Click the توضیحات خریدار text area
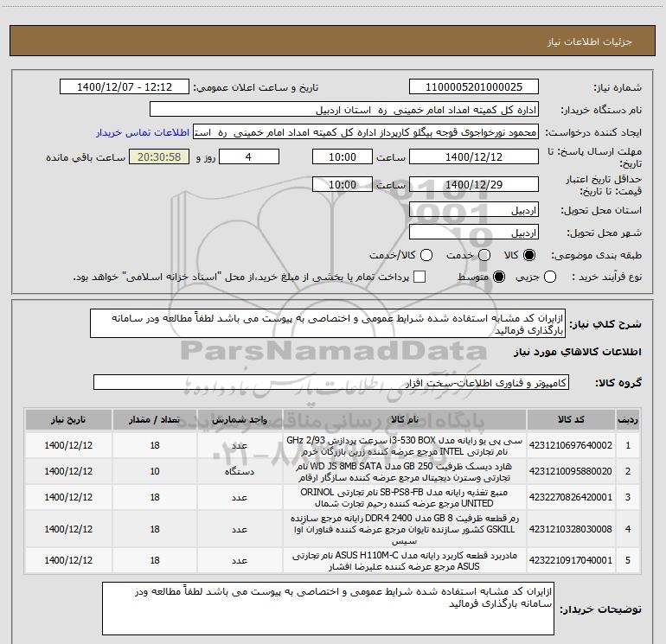This screenshot has height=644, width=666. point(328,609)
